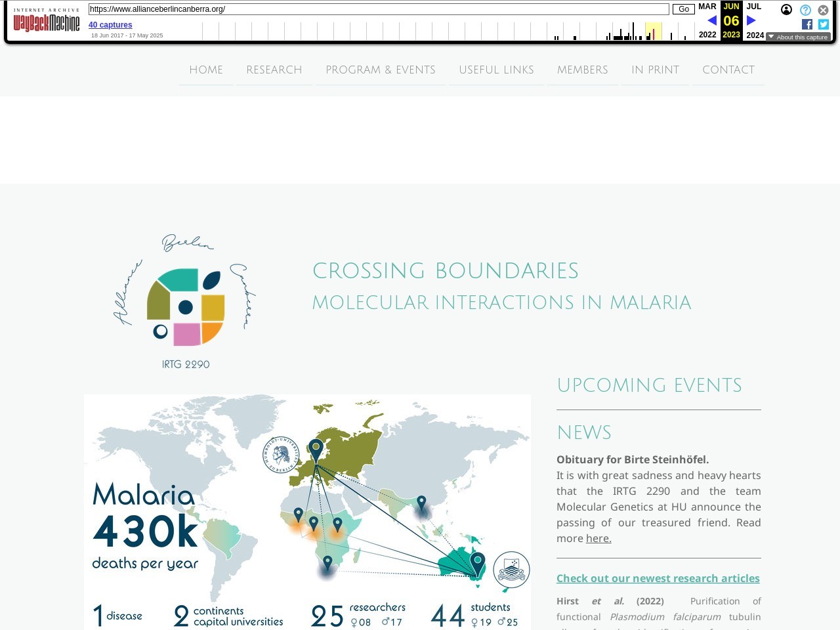Focus the Wayback URL input field
The height and width of the screenshot is (630, 840).
coord(379,9)
